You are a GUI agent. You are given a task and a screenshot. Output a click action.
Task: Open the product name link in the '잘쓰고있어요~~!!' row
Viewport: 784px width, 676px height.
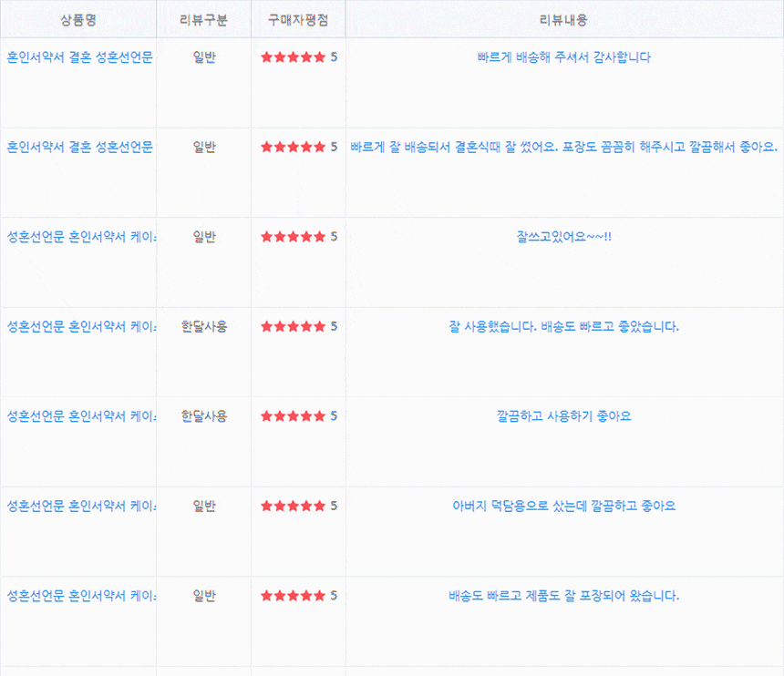[80, 237]
